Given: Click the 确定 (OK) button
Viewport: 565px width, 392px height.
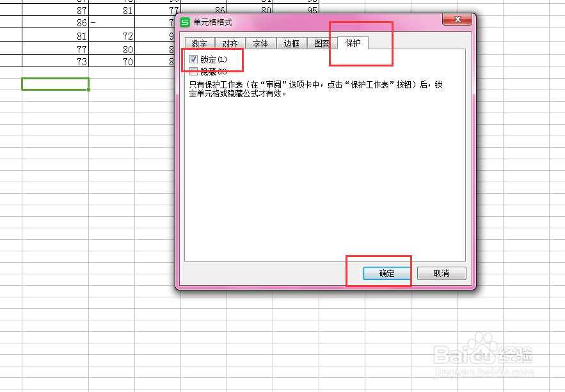Looking at the screenshot, I should coord(386,273).
